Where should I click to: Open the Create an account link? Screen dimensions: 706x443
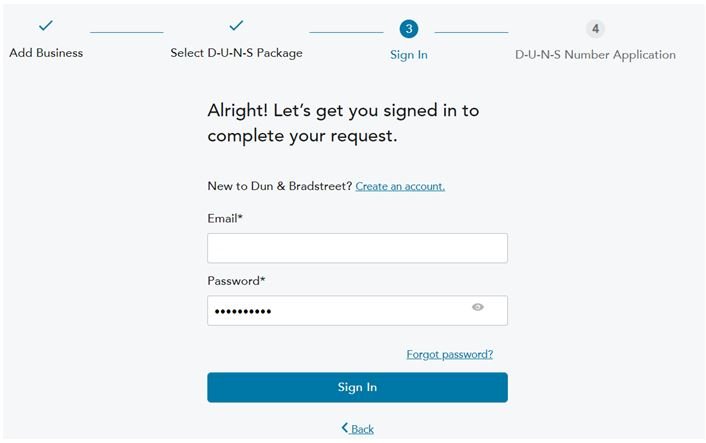click(x=400, y=186)
